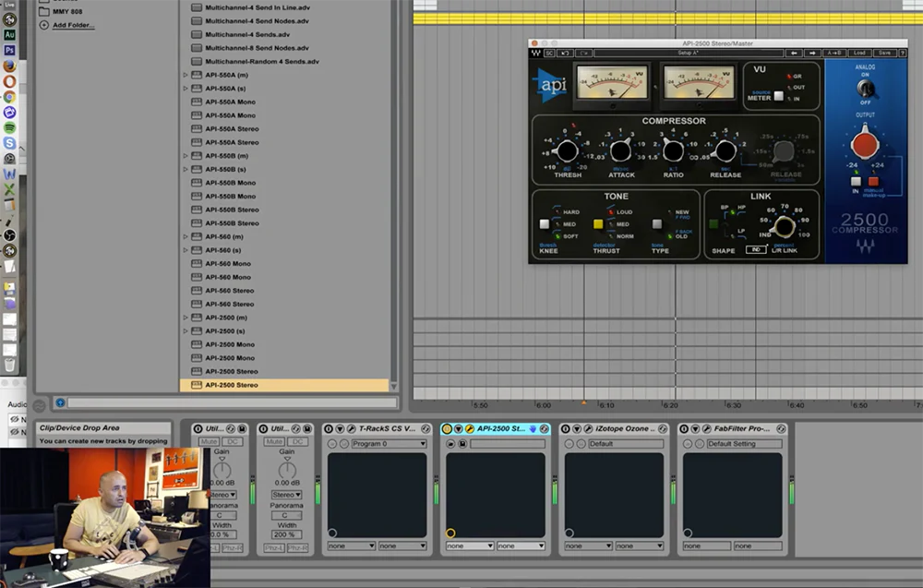Click the wrench icon on API-2500 device
This screenshot has height=588, width=923.
[470, 429]
